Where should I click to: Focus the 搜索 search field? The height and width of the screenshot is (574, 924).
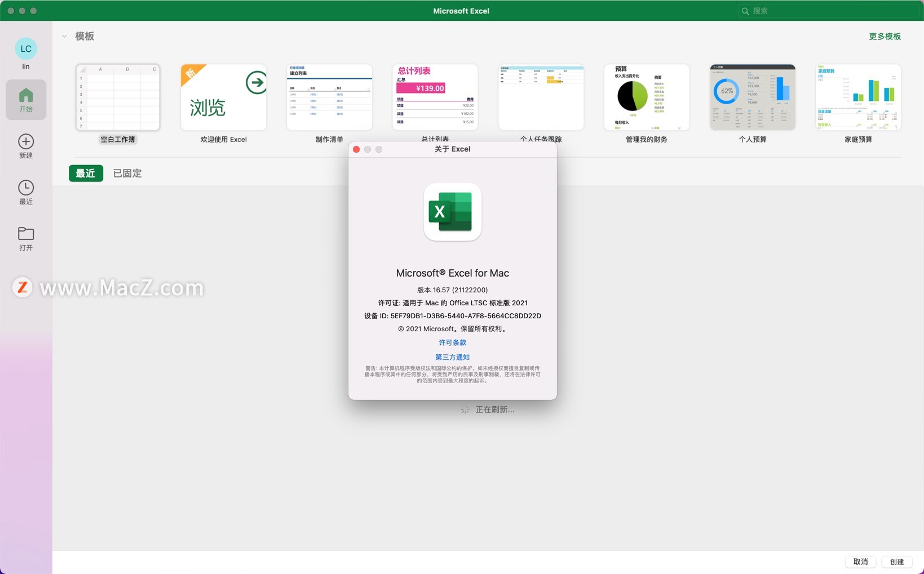[828, 11]
